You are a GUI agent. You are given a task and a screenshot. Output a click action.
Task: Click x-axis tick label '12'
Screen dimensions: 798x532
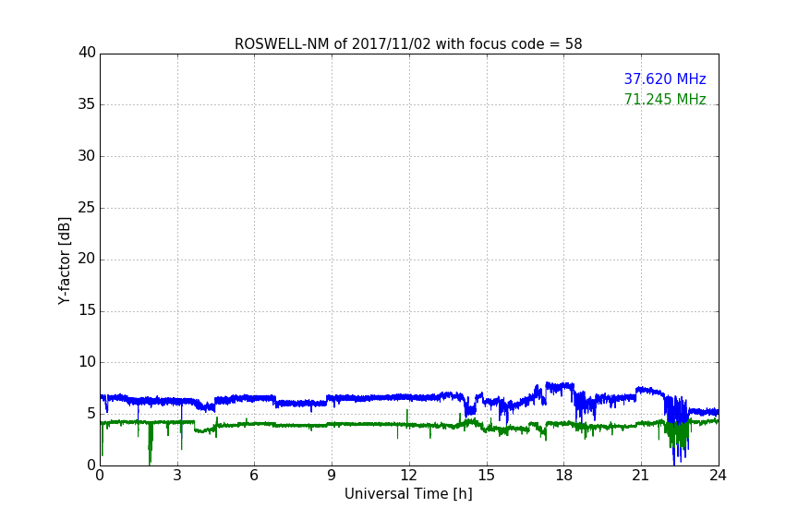tap(408, 476)
